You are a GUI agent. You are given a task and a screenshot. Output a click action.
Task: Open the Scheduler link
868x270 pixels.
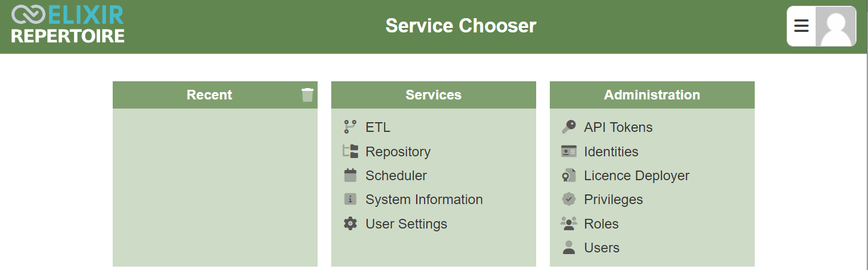point(396,176)
